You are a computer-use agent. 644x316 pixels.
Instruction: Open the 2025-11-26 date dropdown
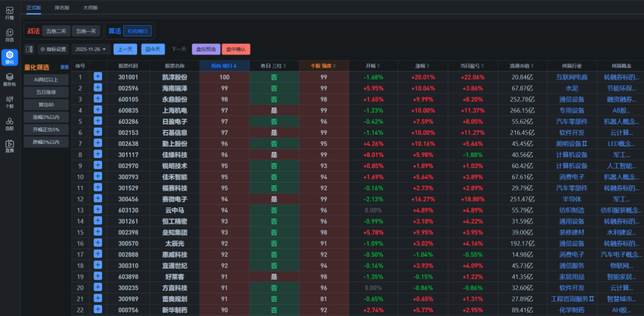pyautogui.click(x=91, y=49)
